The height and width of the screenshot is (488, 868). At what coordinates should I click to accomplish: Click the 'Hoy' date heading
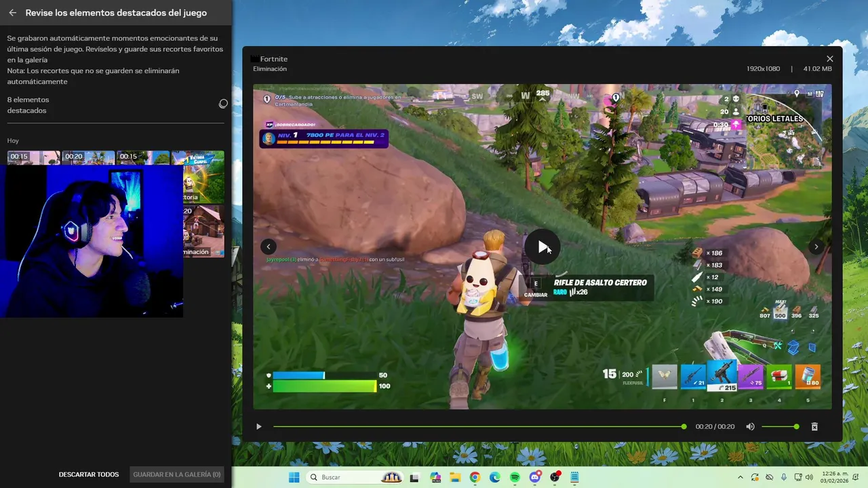tap(13, 141)
